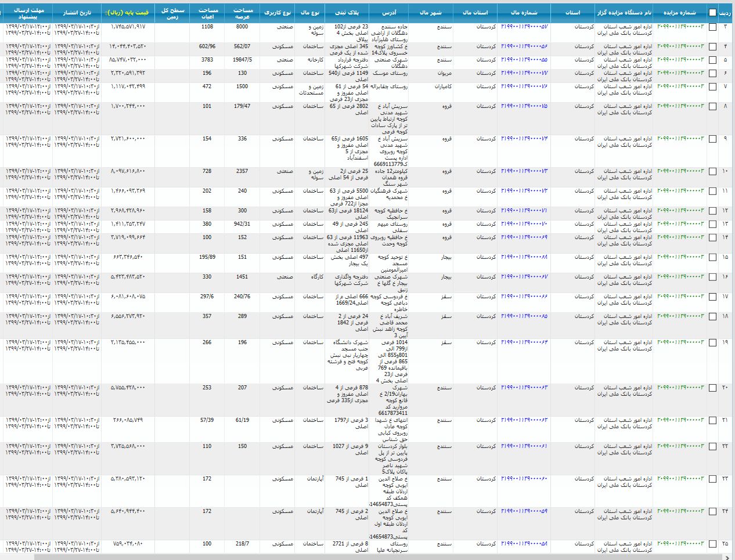
Task: Click property number link ending in ۶۴
Action: pyautogui.click(x=524, y=342)
